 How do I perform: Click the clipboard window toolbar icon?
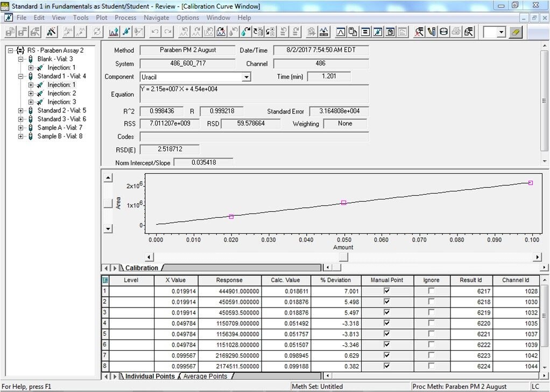click(x=390, y=32)
